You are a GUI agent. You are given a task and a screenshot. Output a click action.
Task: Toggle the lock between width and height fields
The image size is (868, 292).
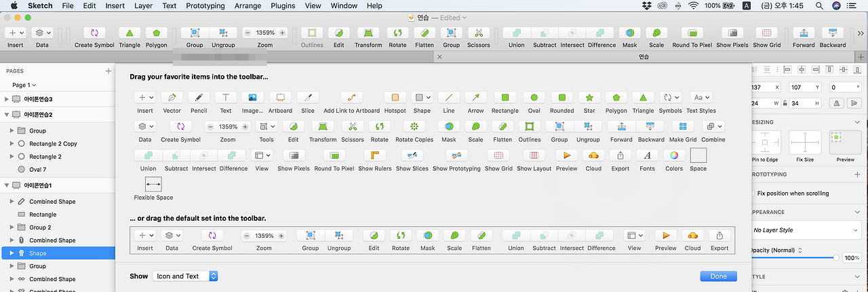pyautogui.click(x=785, y=103)
